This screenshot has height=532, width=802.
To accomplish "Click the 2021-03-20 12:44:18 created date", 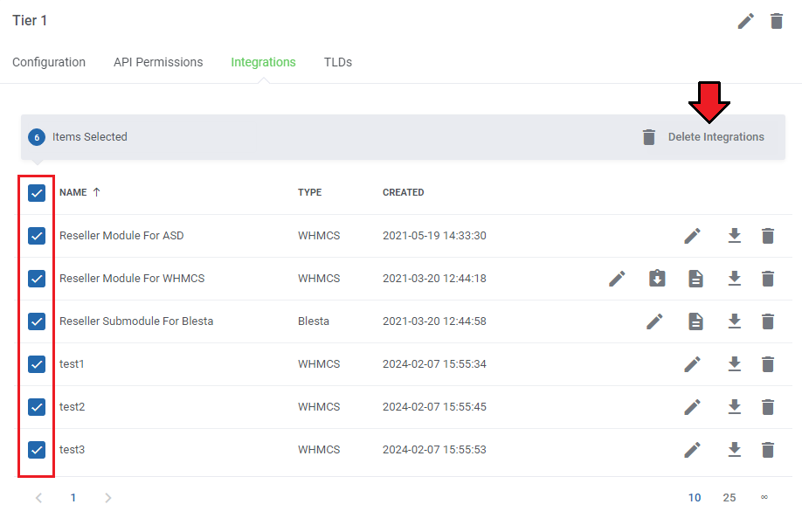I will click(x=434, y=279).
